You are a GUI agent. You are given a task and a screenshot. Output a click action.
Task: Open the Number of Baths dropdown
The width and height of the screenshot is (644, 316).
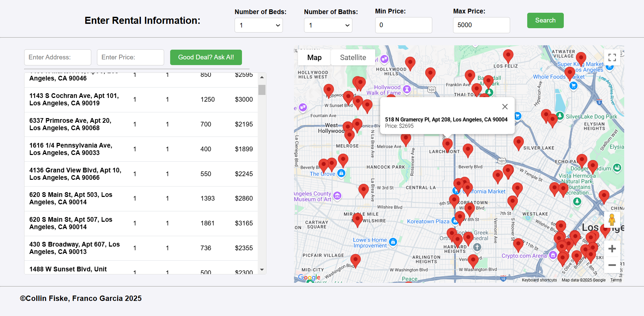tap(328, 25)
